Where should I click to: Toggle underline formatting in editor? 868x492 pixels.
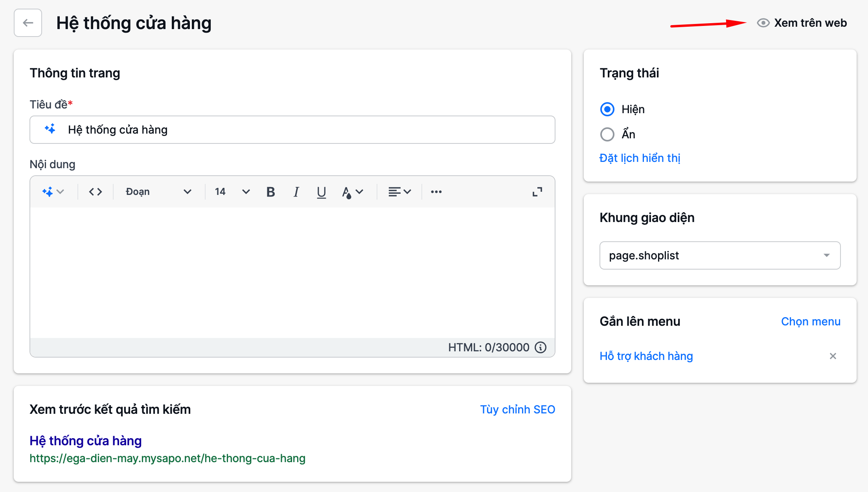pyautogui.click(x=321, y=192)
